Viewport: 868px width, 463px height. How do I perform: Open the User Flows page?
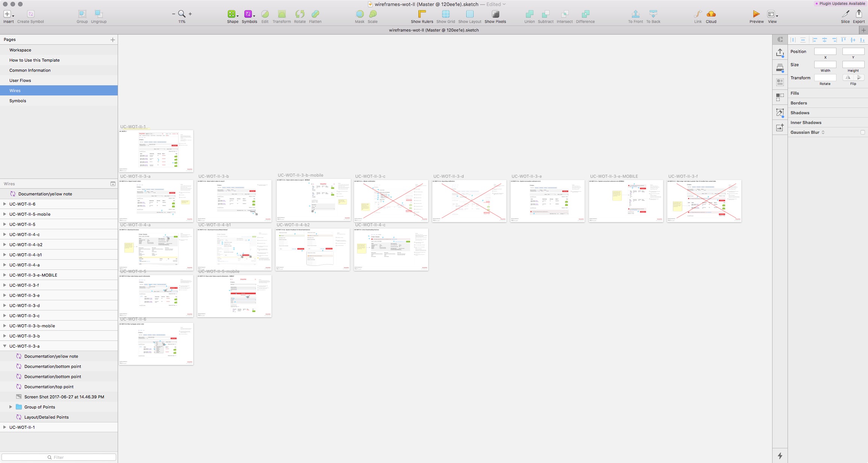(20, 80)
